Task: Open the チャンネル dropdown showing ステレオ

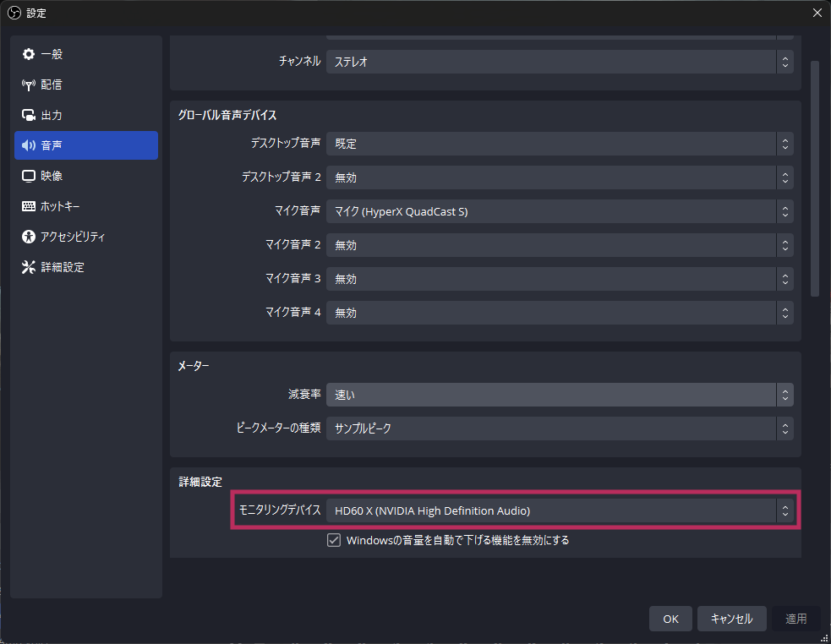Action: pos(559,62)
